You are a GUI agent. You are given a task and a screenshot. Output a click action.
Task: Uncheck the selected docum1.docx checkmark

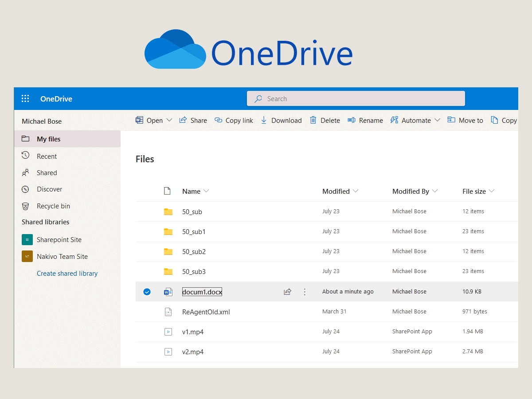(x=147, y=292)
